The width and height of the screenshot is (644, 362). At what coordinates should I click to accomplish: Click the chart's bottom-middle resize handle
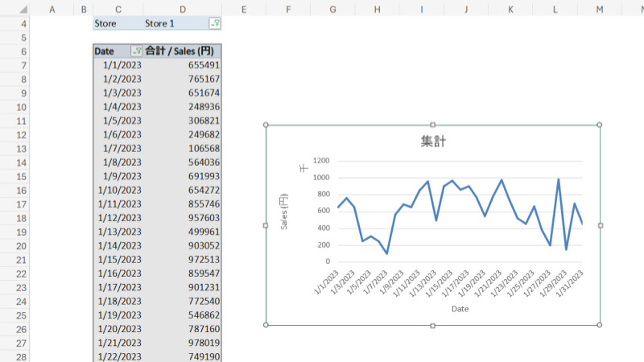pyautogui.click(x=433, y=325)
